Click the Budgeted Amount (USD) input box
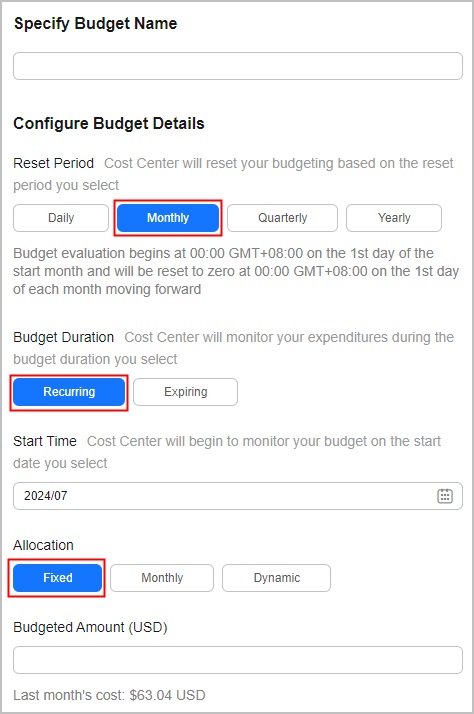Screen dimensions: 474x714 coord(238,660)
